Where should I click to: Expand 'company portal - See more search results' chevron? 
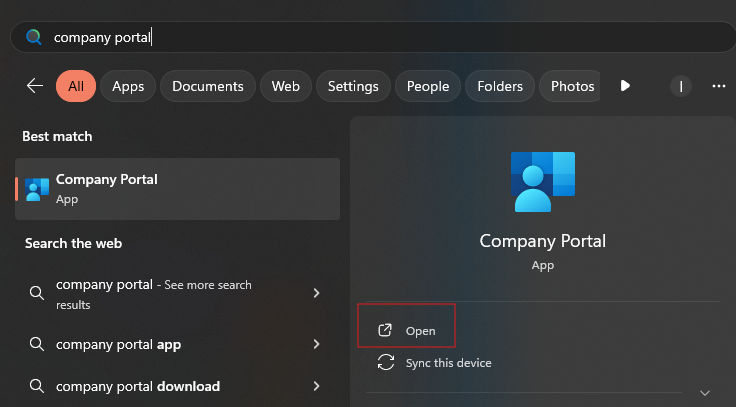(x=316, y=293)
